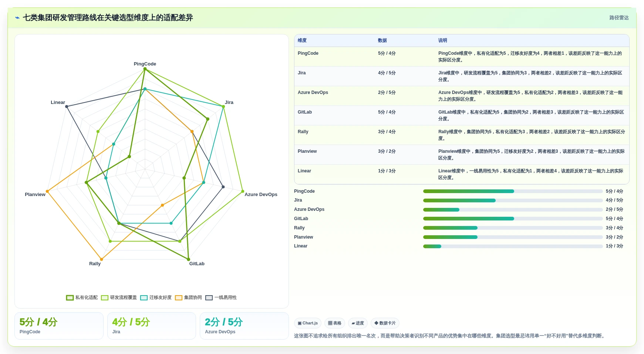Click the PingCode axis label on radar
Viewport: 644px width, 354px height.
click(x=145, y=64)
